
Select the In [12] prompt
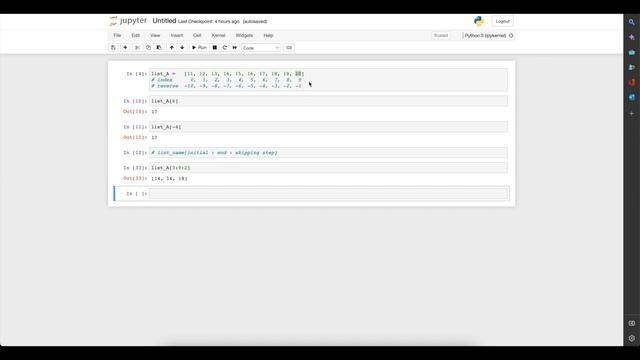(135, 153)
